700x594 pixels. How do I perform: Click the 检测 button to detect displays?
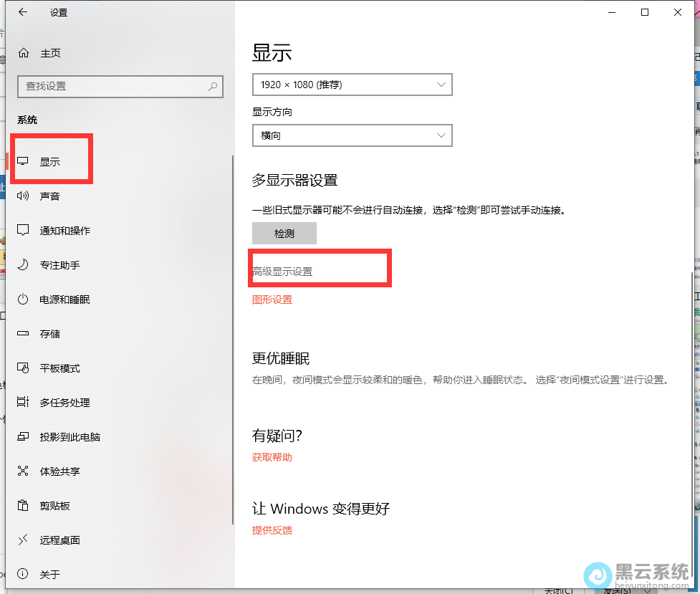click(x=284, y=233)
